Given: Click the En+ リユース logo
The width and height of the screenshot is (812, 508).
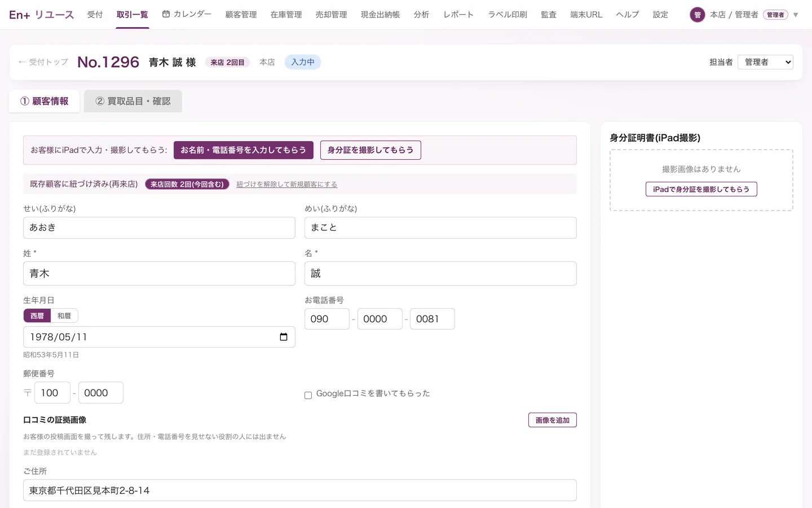Looking at the screenshot, I should pyautogui.click(x=42, y=15).
